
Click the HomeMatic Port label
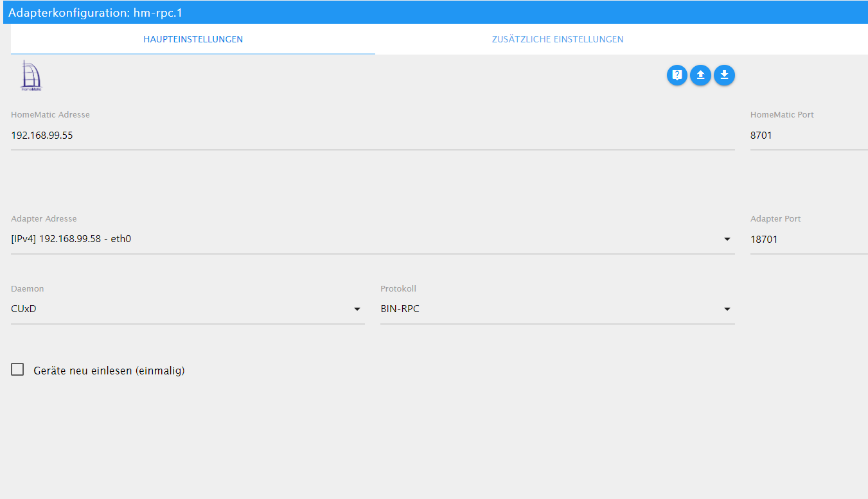[782, 115]
